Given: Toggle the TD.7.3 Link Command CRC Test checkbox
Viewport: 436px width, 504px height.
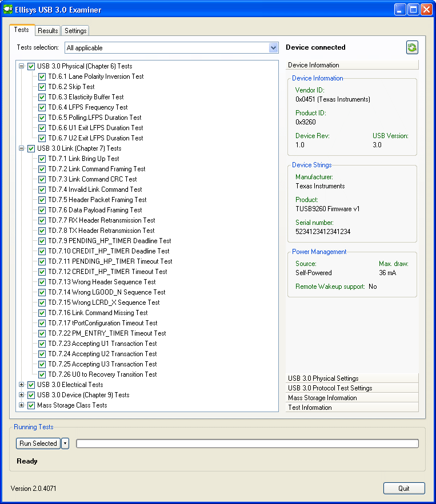Looking at the screenshot, I should pyautogui.click(x=42, y=179).
